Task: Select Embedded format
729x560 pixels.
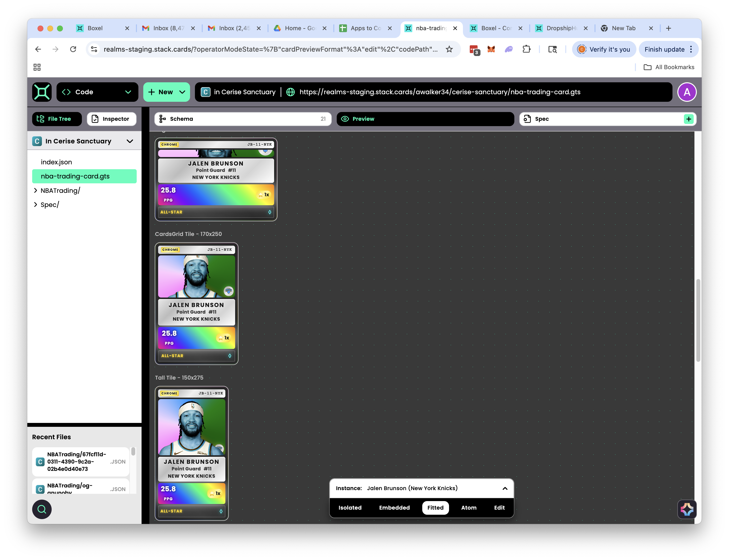Action: coord(394,507)
